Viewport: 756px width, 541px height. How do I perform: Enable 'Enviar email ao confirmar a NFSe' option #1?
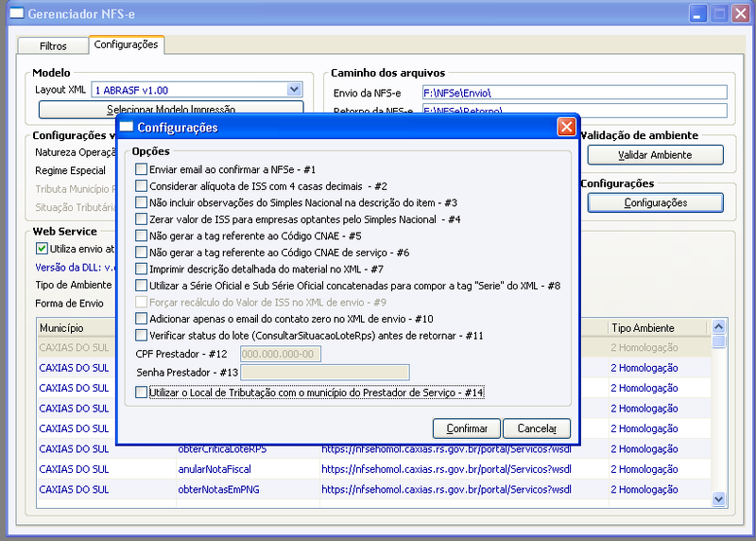coord(141,169)
